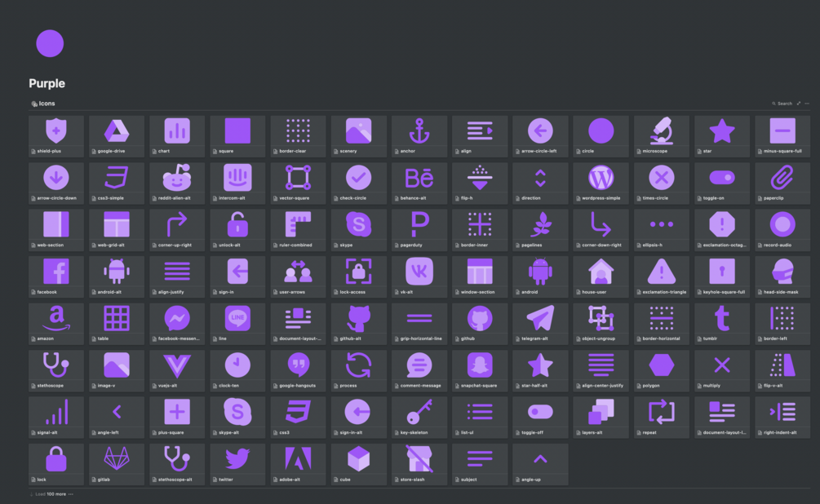The image size is (820, 504).
Task: Open the anchor icon card
Action: tap(419, 136)
